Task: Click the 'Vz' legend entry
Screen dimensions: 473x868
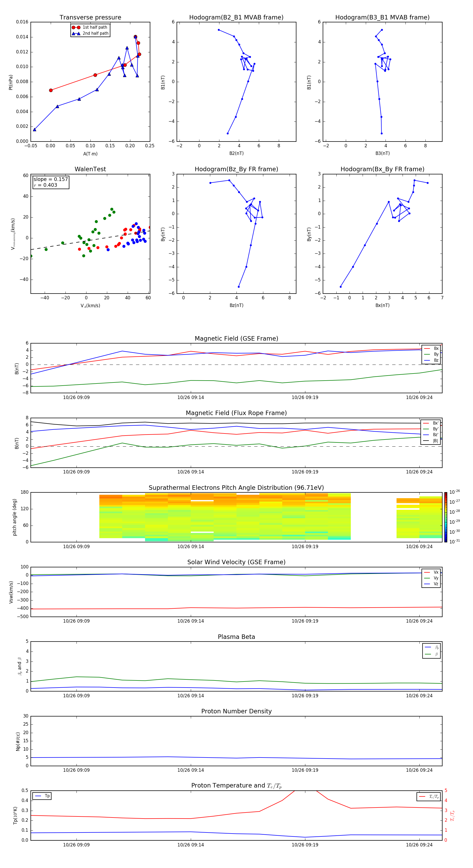Action: tap(431, 584)
